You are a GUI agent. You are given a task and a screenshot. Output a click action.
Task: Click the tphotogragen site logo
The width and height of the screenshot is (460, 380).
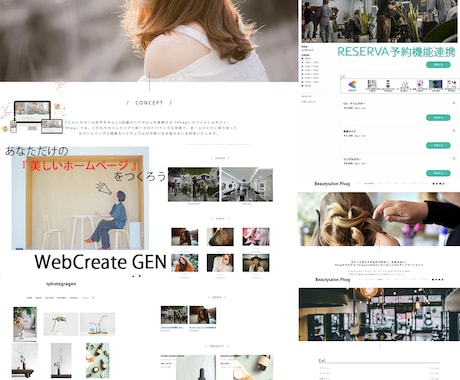(x=61, y=284)
